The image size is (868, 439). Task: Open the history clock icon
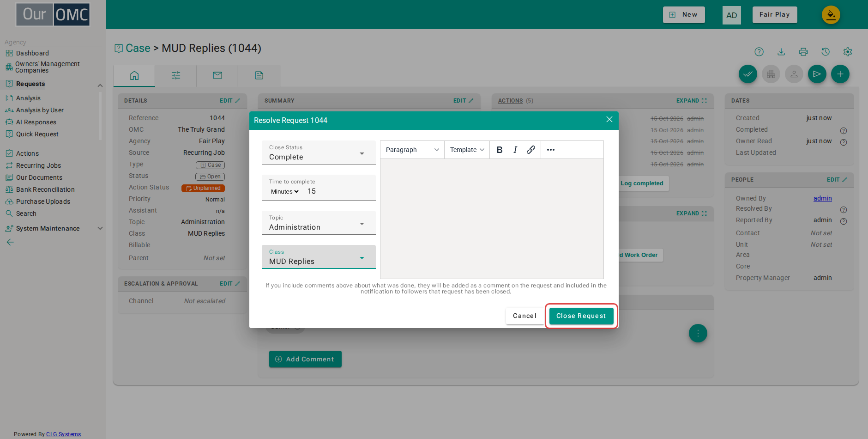[x=826, y=52]
